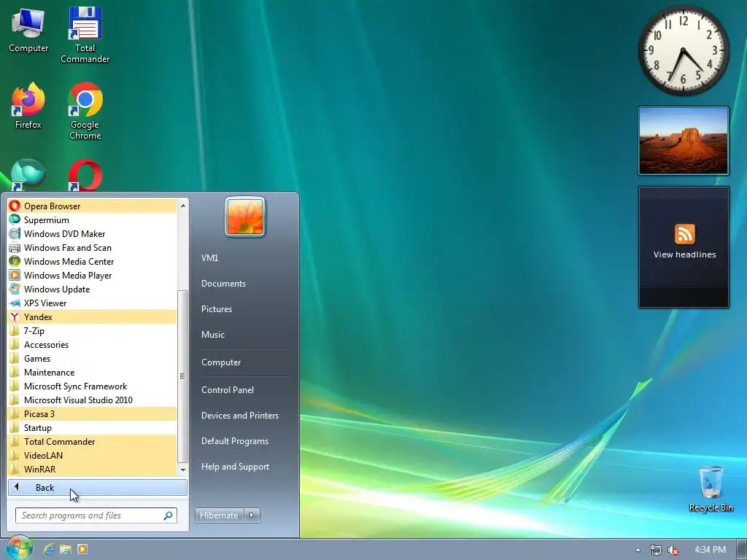
Task: Click the analog clock gadget
Action: click(x=683, y=50)
